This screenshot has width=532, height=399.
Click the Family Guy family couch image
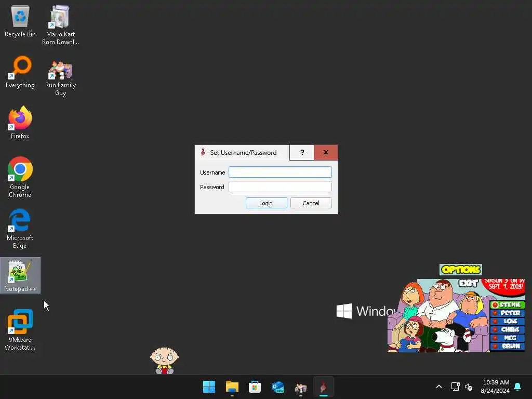tap(438, 316)
